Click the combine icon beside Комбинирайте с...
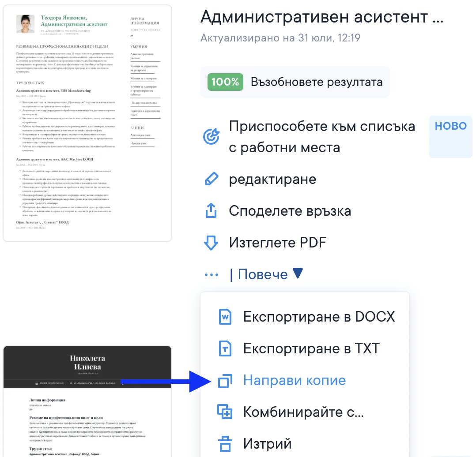 coord(225,412)
